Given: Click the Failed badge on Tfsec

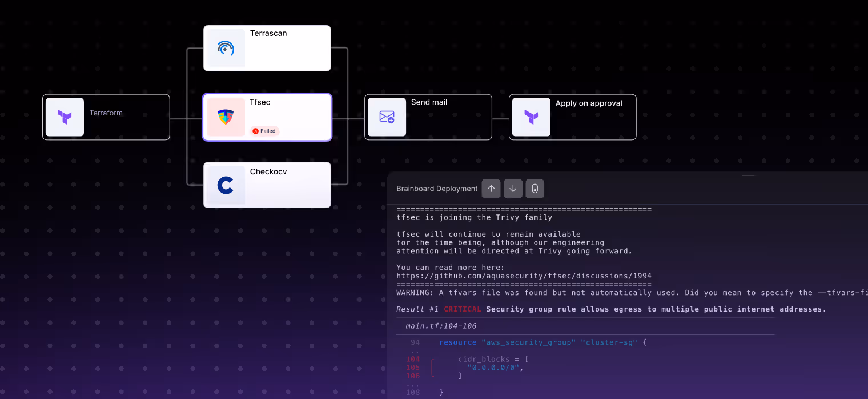Looking at the screenshot, I should coord(265,131).
